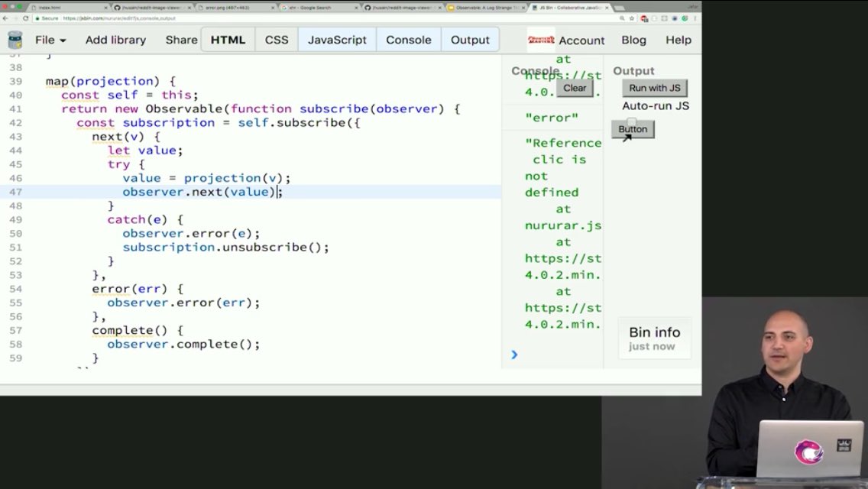Place cursor on line 39 map(projection)

click(110, 82)
